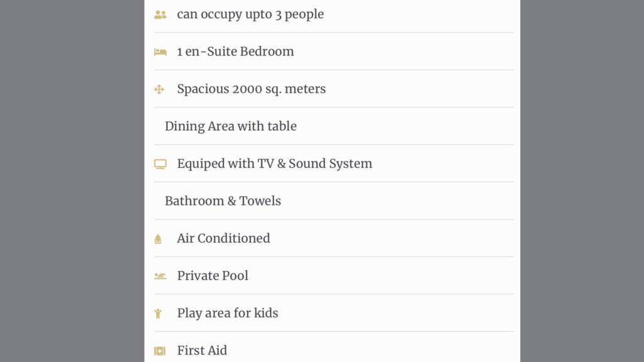
Task: Select the "Bathroom & Towels" item
Action: coord(223,201)
